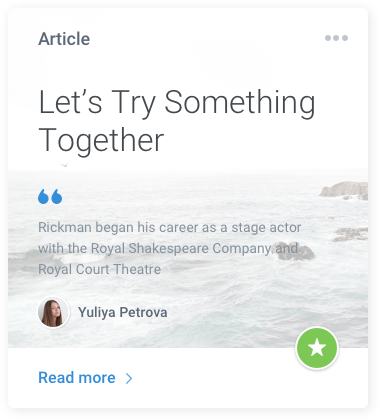This screenshot has height=420, width=380.
Task: Click the small seagull below the title
Action: coord(63,164)
